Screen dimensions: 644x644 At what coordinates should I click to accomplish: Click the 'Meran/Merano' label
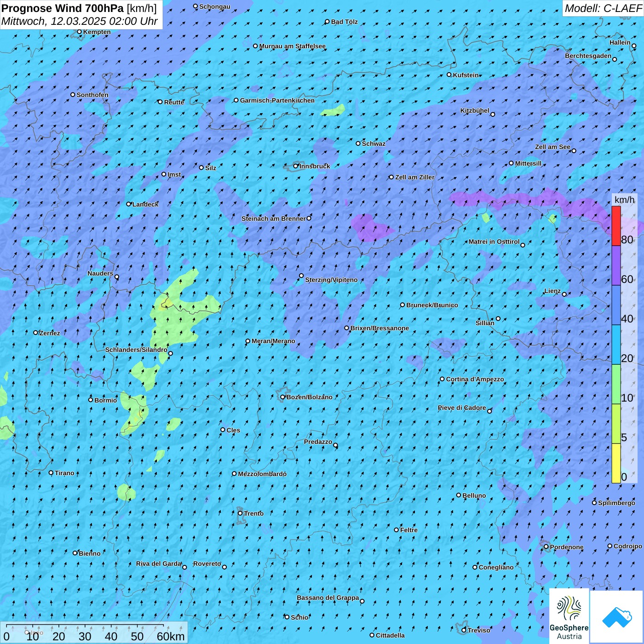pyautogui.click(x=273, y=341)
